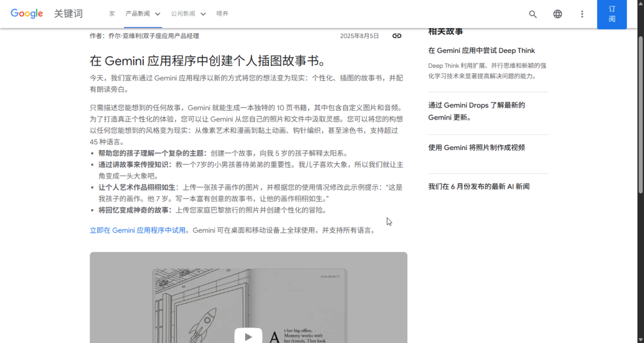
Task: Click the author line 乔尔·亚维利
Action: pos(144,36)
